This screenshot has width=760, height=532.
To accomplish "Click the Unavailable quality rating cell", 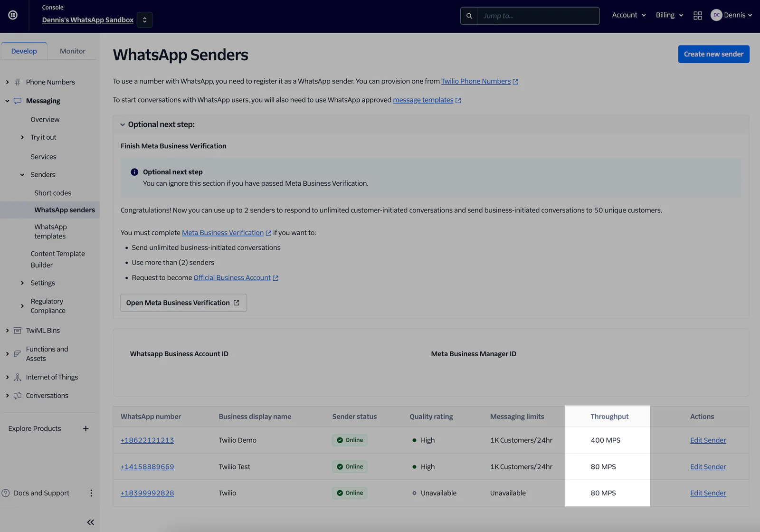I will point(435,493).
